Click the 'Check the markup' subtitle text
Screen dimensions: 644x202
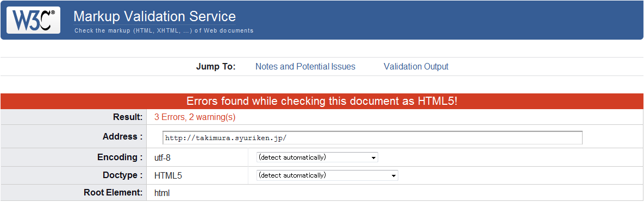pyautogui.click(x=164, y=30)
